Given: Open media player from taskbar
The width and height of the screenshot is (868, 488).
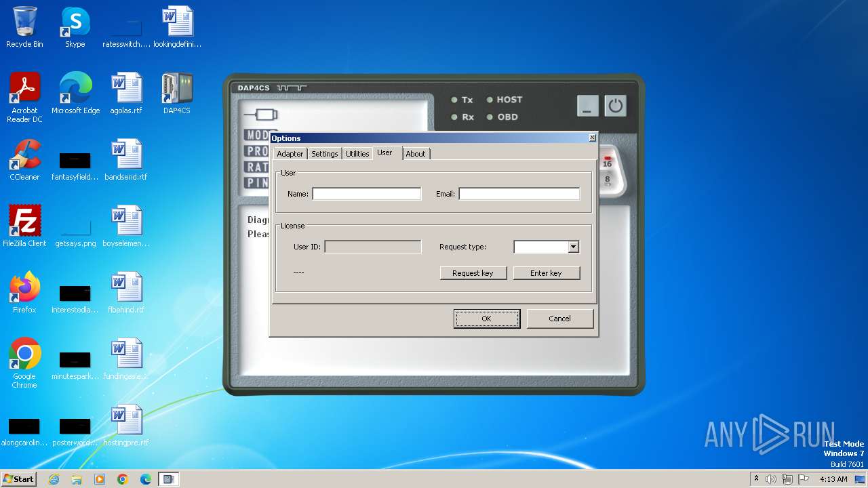Looking at the screenshot, I should click(x=100, y=479).
